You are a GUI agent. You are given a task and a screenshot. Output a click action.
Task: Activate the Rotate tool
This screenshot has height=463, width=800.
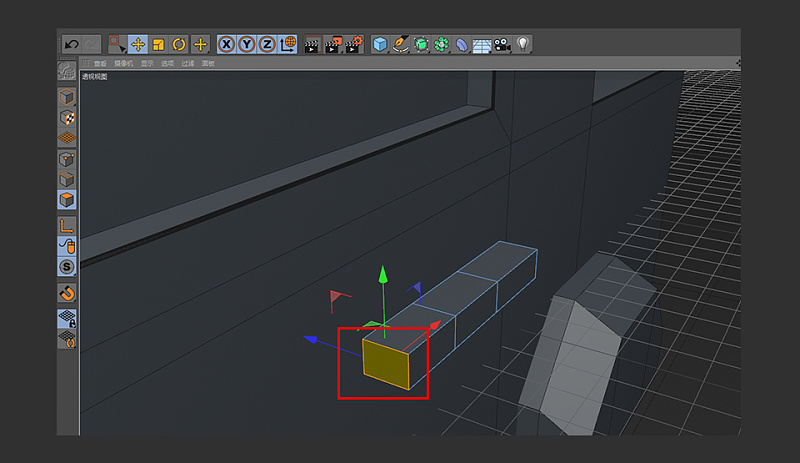(x=179, y=44)
